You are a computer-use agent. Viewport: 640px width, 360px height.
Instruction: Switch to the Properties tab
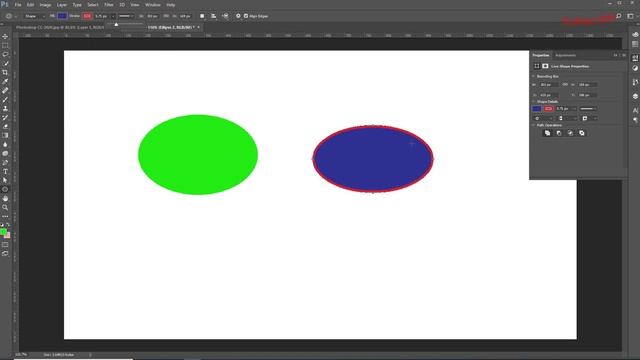(540, 56)
